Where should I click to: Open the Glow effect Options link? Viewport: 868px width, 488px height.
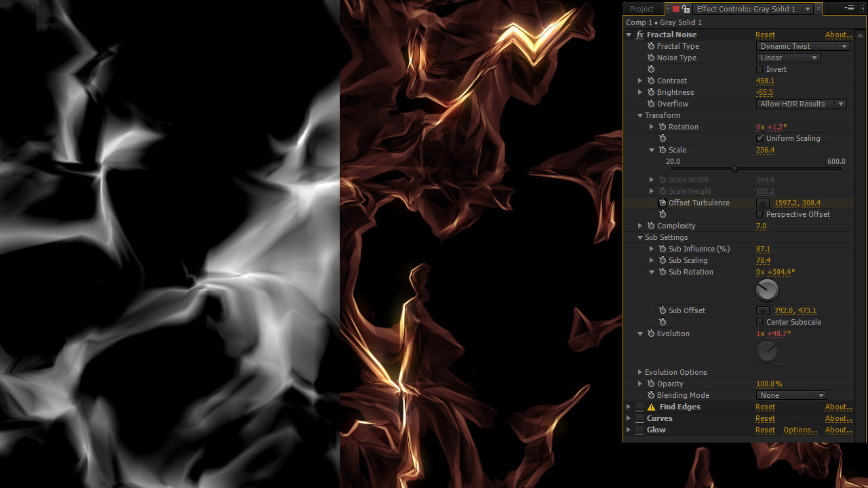click(x=800, y=430)
